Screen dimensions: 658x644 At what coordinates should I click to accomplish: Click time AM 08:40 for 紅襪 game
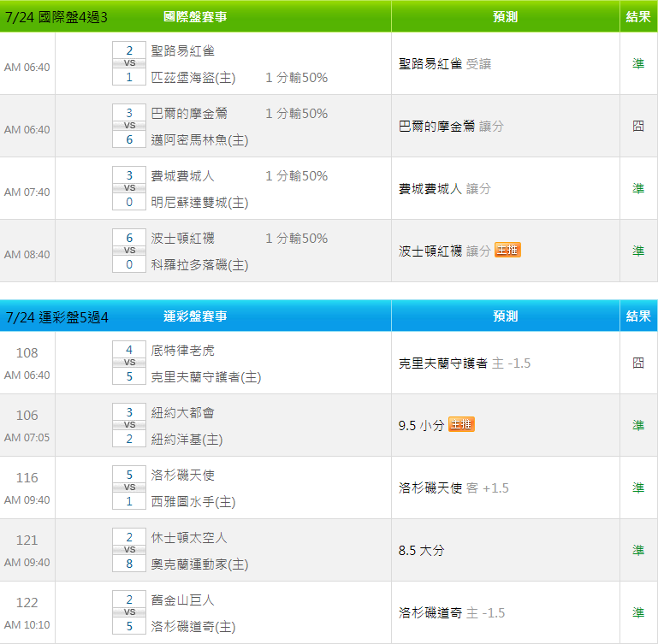(27, 255)
